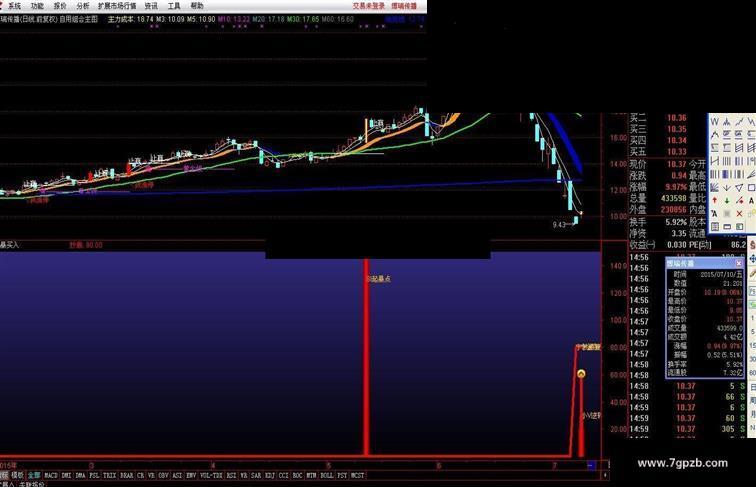Click the S起暴点 label on the red spike

point(379,279)
